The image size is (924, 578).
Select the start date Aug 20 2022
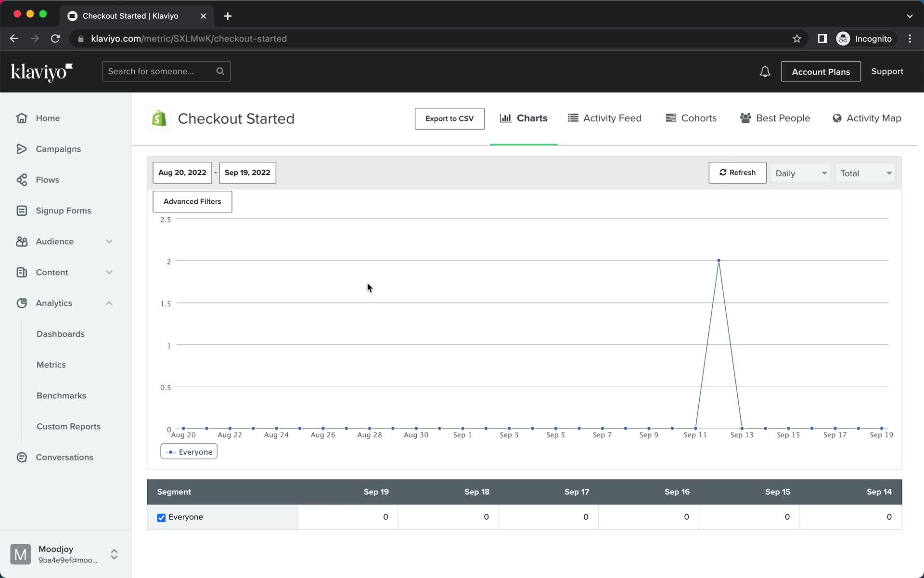click(182, 172)
